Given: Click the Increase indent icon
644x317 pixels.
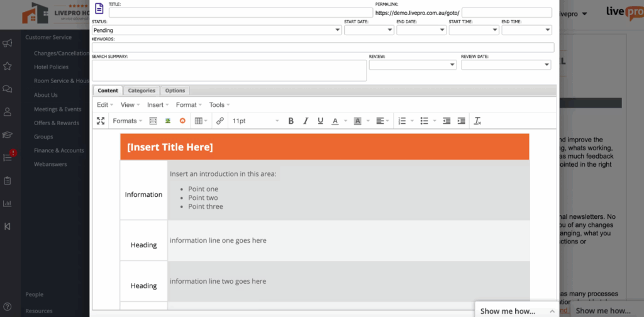Looking at the screenshot, I should (x=461, y=121).
